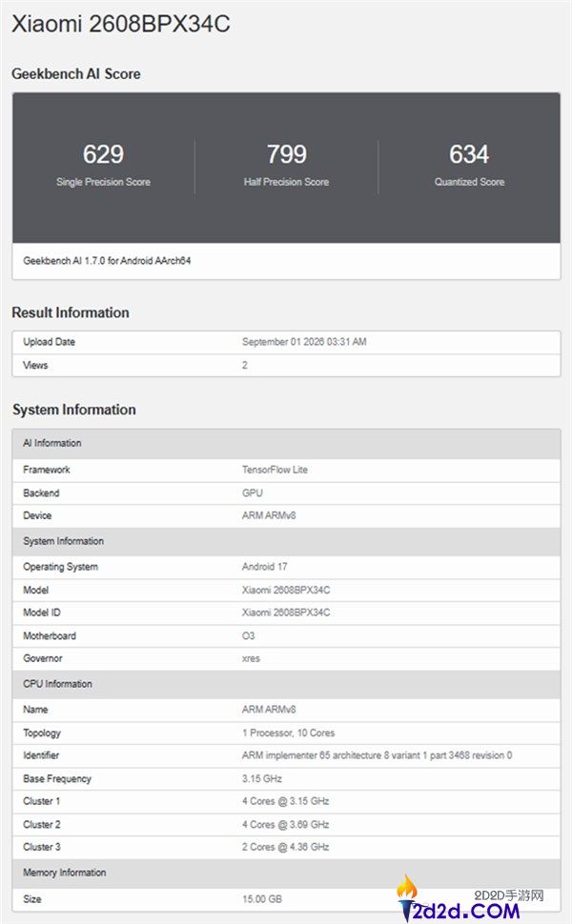
Task: Click the 'Memory Information' section header
Action: [287, 874]
